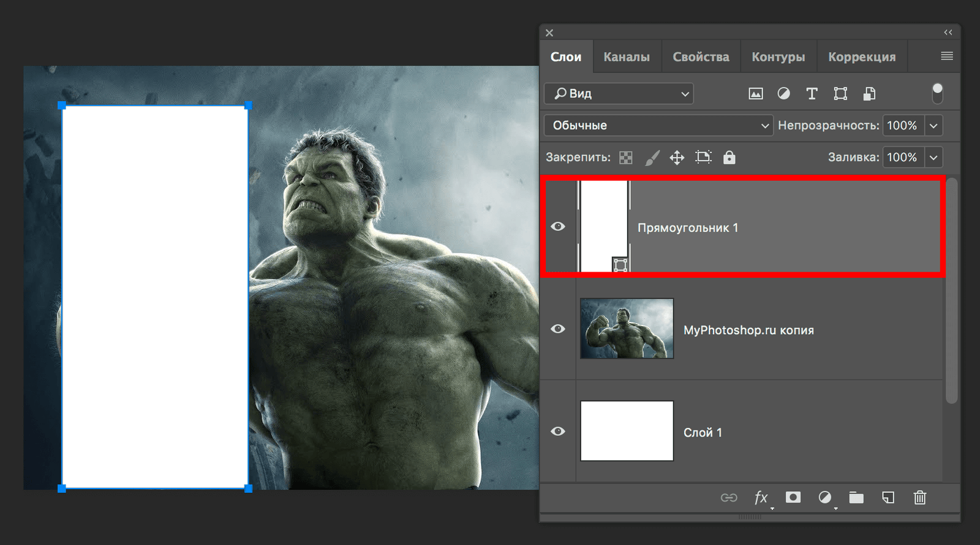The image size is (980, 545).
Task: Click the delete layer trash icon
Action: click(919, 497)
